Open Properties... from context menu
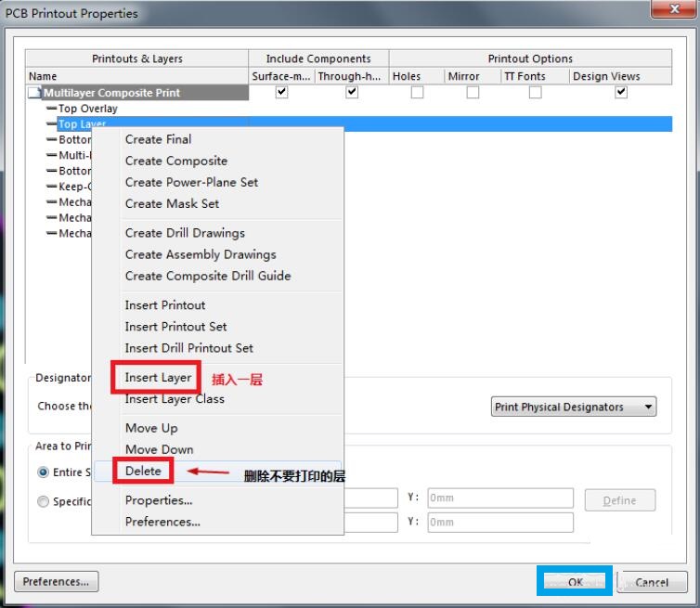 click(x=159, y=500)
